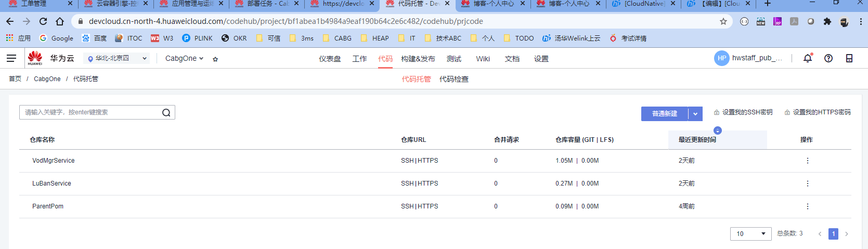The width and height of the screenshot is (868, 249).
Task: Open the PLINK bookmark
Action: click(x=198, y=38)
